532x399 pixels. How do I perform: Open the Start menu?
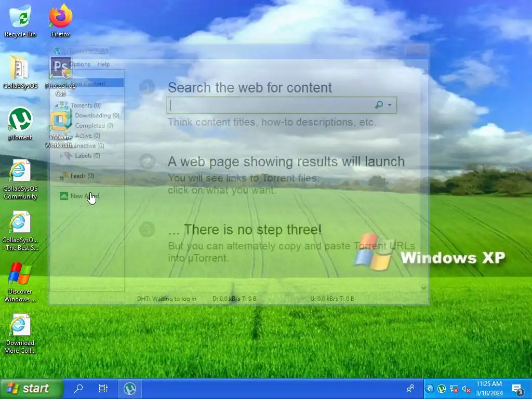click(x=32, y=389)
